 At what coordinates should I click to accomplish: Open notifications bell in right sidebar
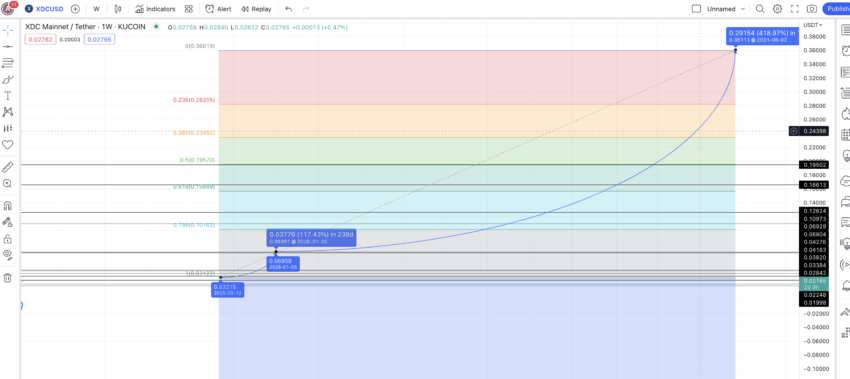coord(845,286)
